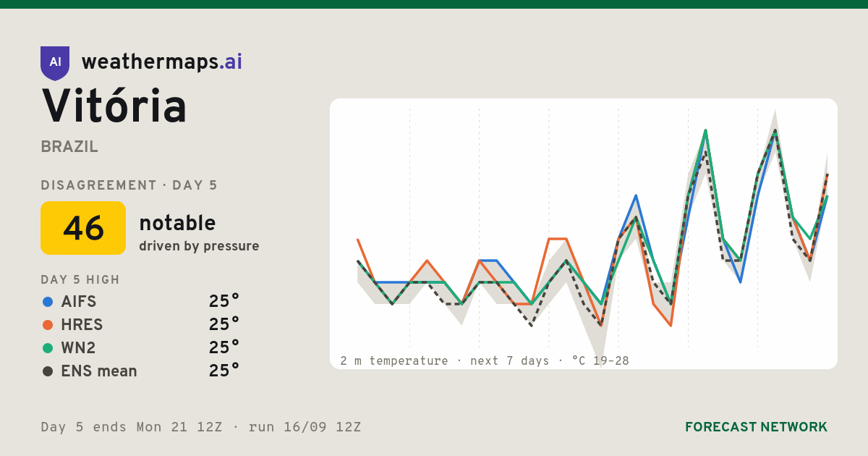Click the DAY 5 HIGH heading
This screenshot has height=456, width=868.
point(80,280)
